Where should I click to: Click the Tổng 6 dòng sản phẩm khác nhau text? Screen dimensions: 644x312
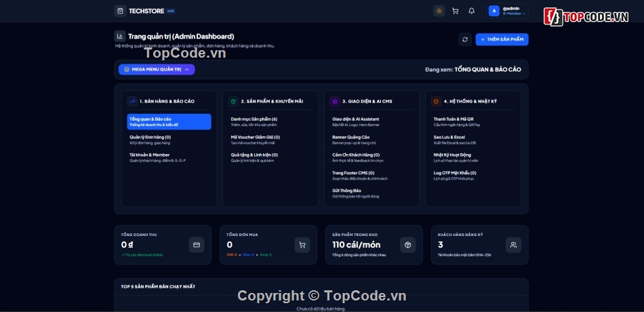click(359, 255)
